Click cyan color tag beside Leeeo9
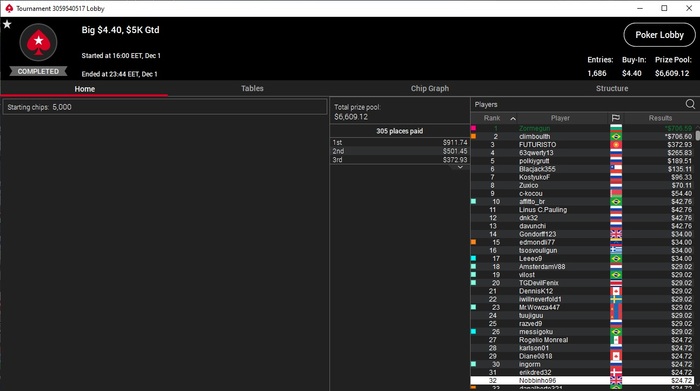The height and width of the screenshot is (391, 700). [x=473, y=258]
